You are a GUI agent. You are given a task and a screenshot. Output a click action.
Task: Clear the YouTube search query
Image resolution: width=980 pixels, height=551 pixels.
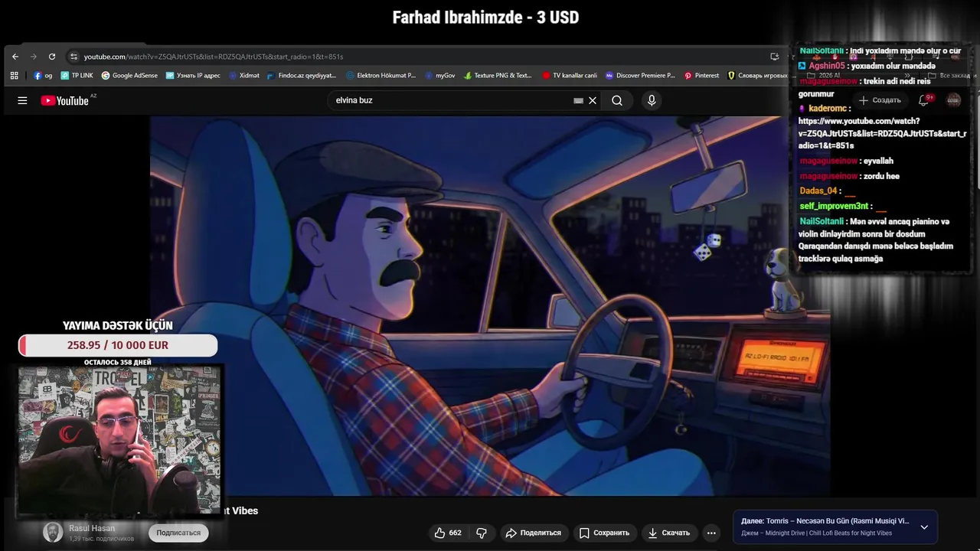(x=593, y=100)
